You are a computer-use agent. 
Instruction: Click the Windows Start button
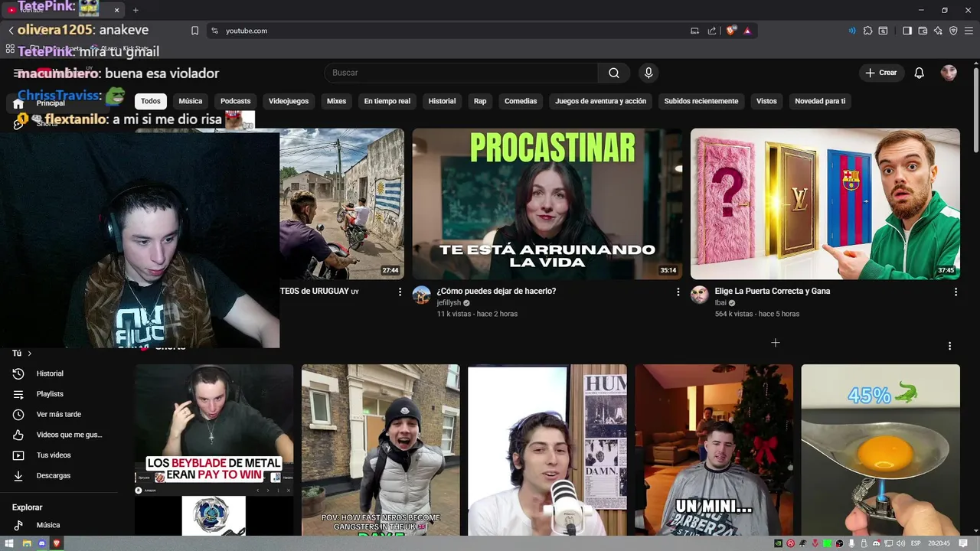click(x=11, y=543)
